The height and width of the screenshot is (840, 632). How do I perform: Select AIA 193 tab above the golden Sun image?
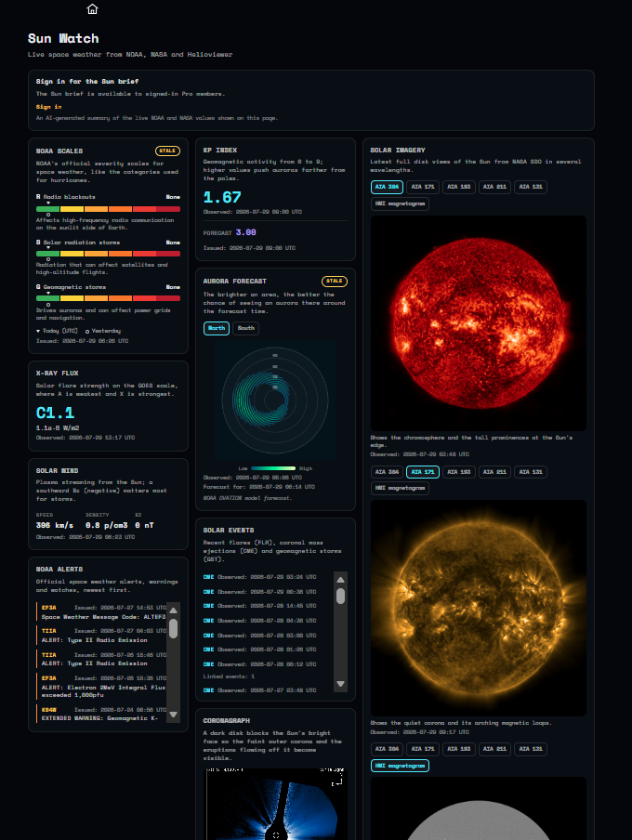click(x=459, y=472)
